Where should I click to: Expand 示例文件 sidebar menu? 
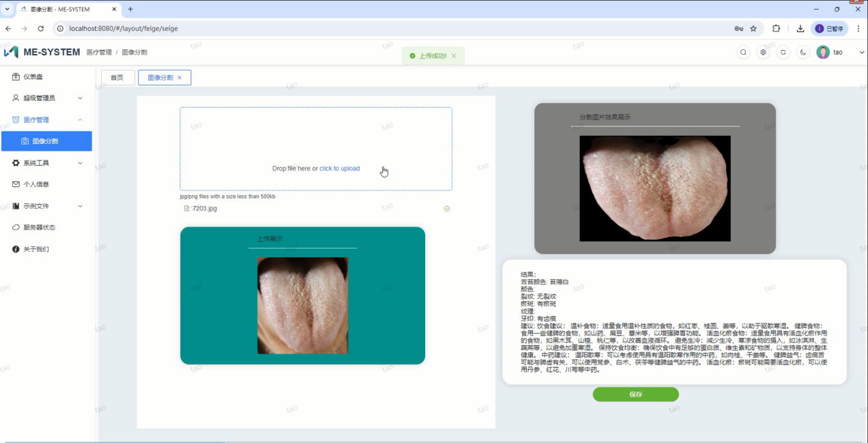pos(46,206)
